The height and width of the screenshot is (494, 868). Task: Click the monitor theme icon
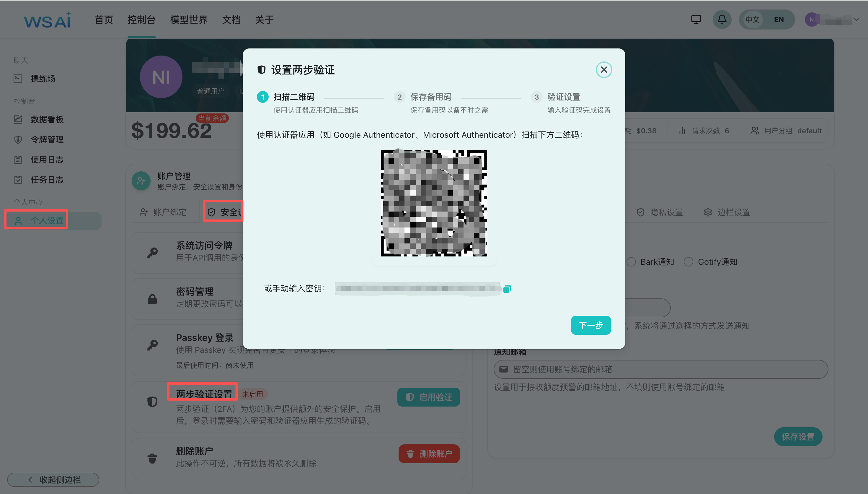(x=696, y=19)
